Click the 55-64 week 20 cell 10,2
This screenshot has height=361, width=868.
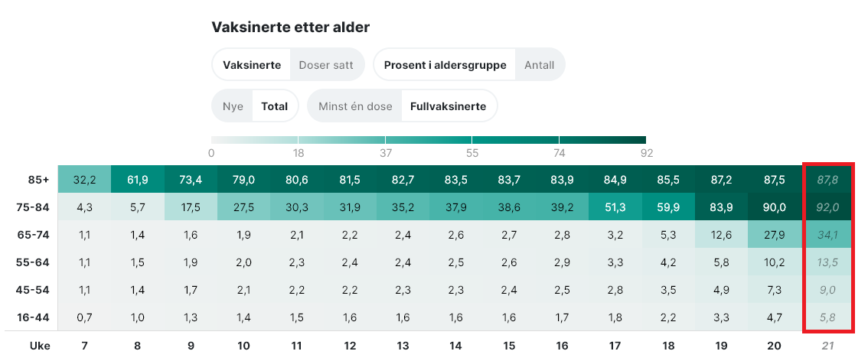(x=775, y=262)
